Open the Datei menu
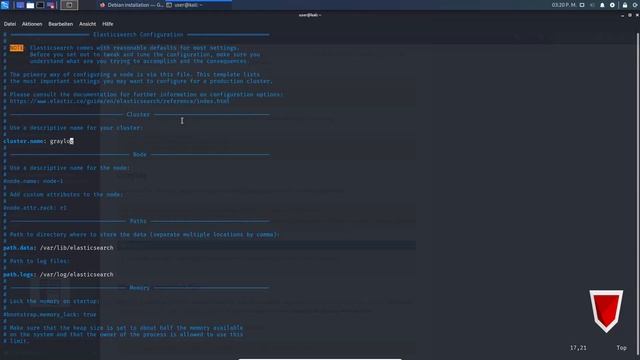This screenshot has width=640, height=360. coord(10,24)
